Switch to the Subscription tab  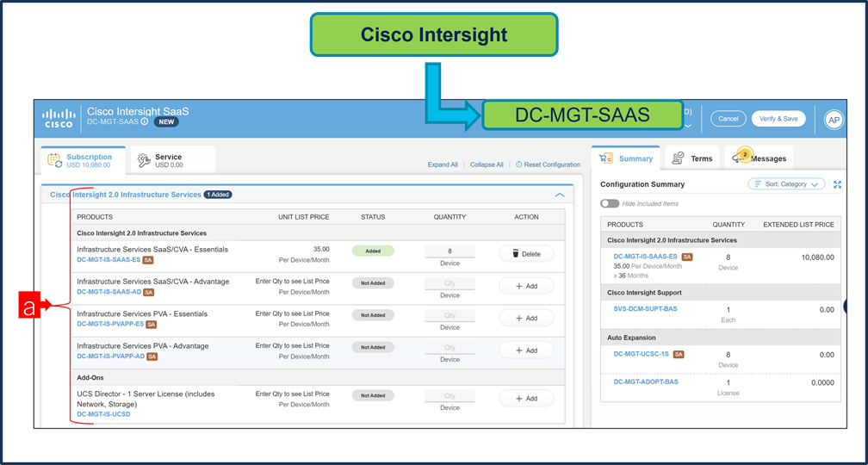click(x=84, y=160)
